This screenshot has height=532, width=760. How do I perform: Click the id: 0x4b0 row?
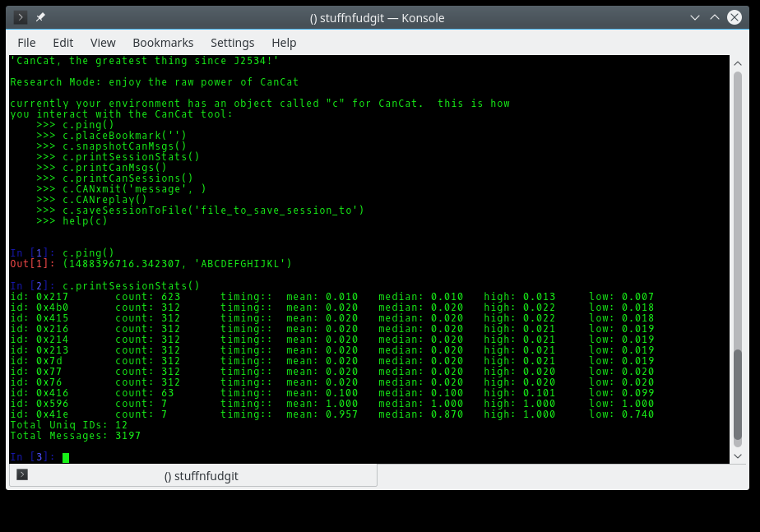[x=332, y=308]
